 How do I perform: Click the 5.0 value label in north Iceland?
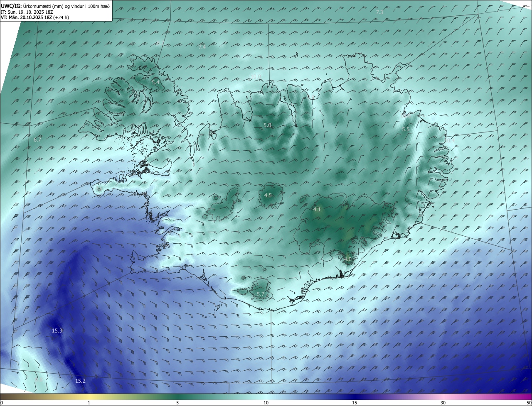[267, 125]
